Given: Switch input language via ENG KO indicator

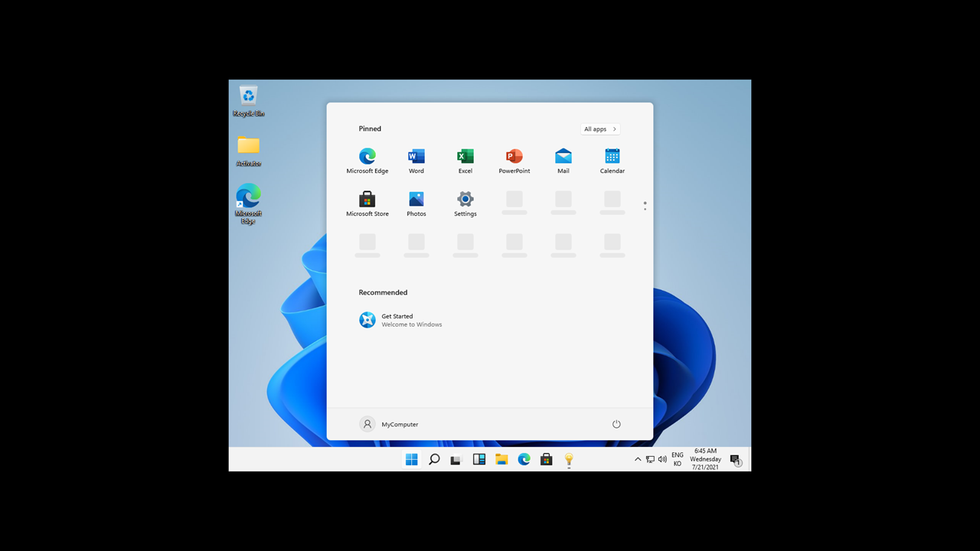Looking at the screenshot, I should click(x=678, y=459).
